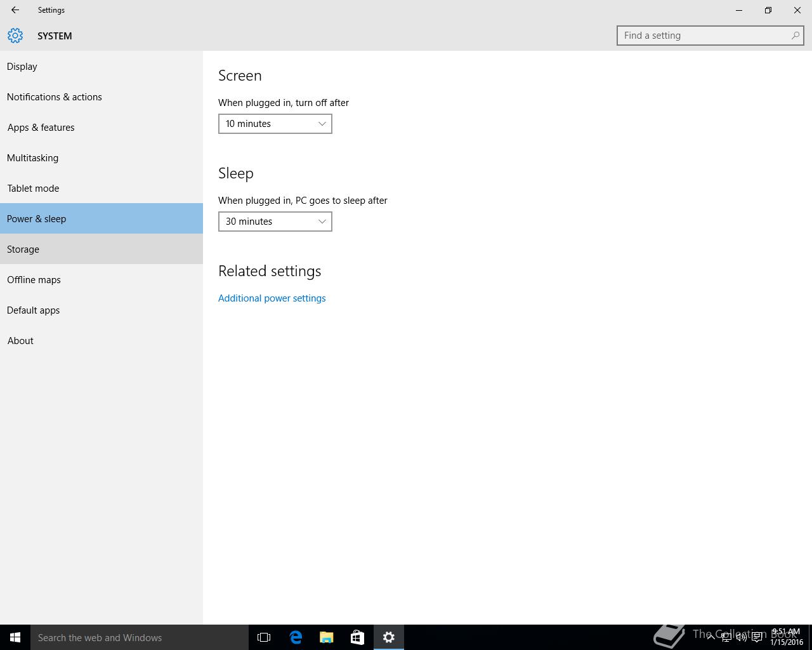The width and height of the screenshot is (812, 650).
Task: Click the Windows Start button
Action: (15, 637)
